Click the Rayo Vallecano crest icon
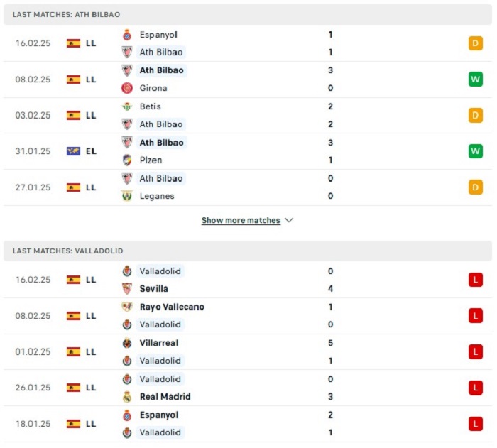This screenshot has height=448, width=497. point(127,307)
